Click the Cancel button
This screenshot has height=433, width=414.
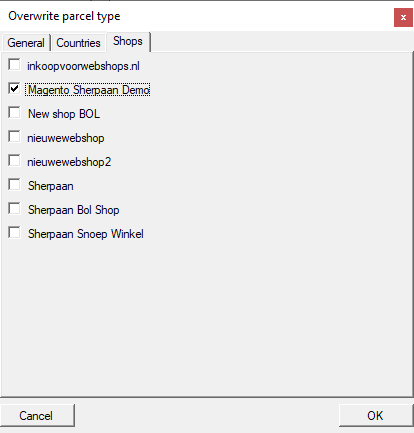pos(36,415)
